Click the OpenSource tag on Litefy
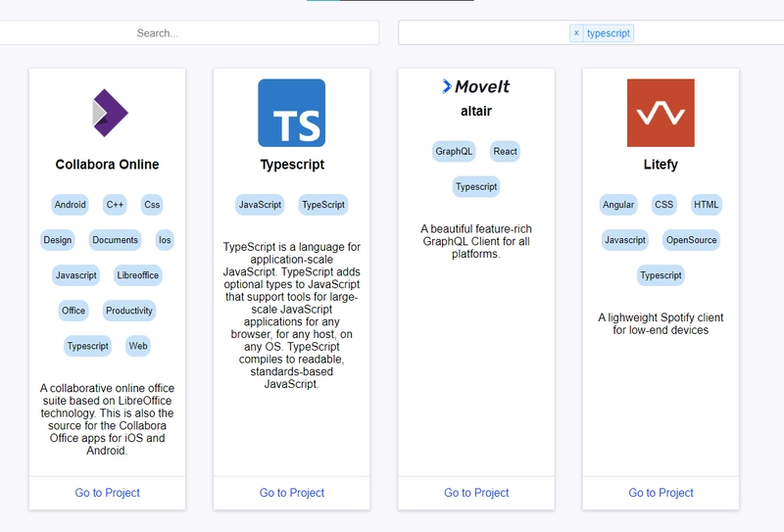784x532 pixels. pos(692,240)
